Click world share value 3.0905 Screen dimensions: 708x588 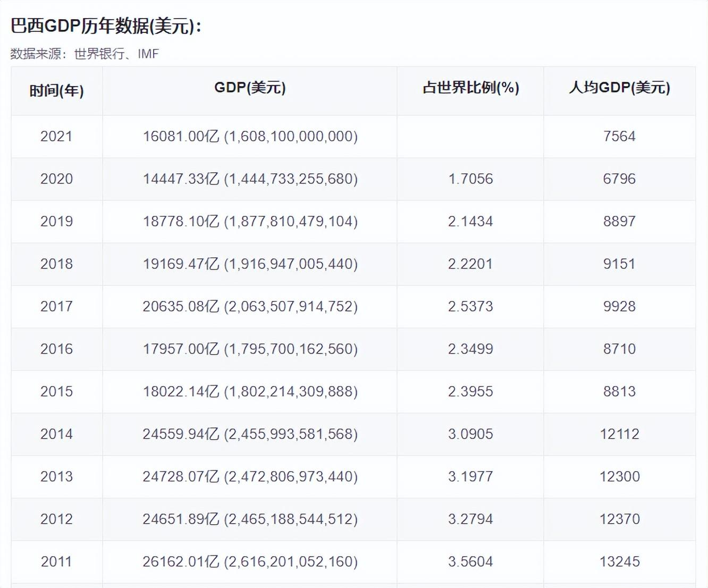[470, 434]
